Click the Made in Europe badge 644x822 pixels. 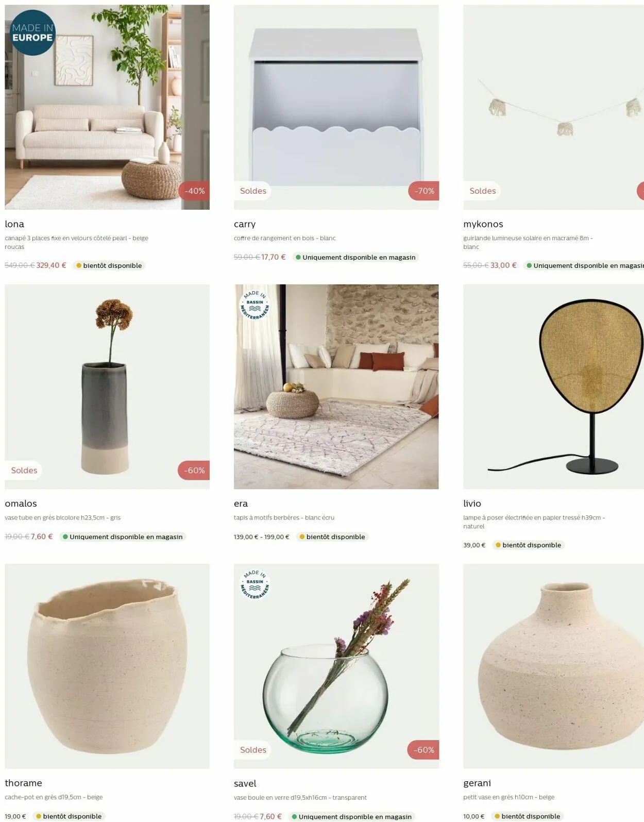pyautogui.click(x=32, y=32)
